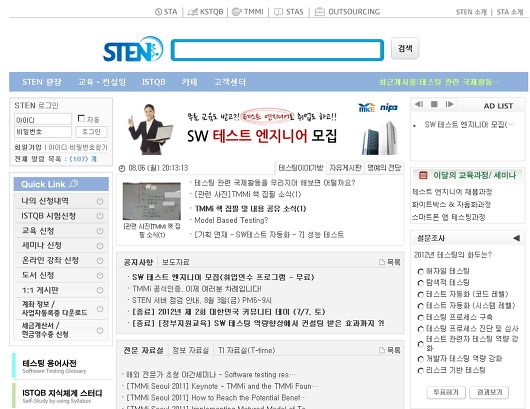Open the TMMI globe link
530x409 pixels.
coord(248,12)
